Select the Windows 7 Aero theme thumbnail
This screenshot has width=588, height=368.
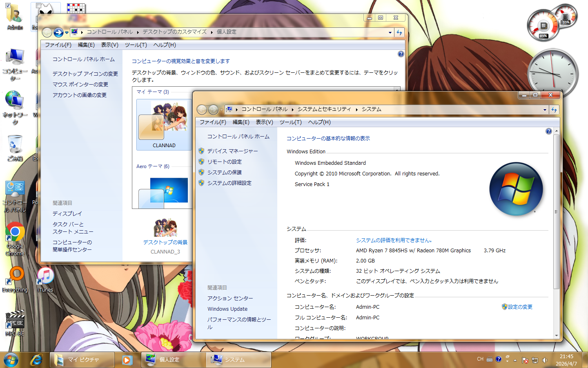pyautogui.click(x=164, y=192)
